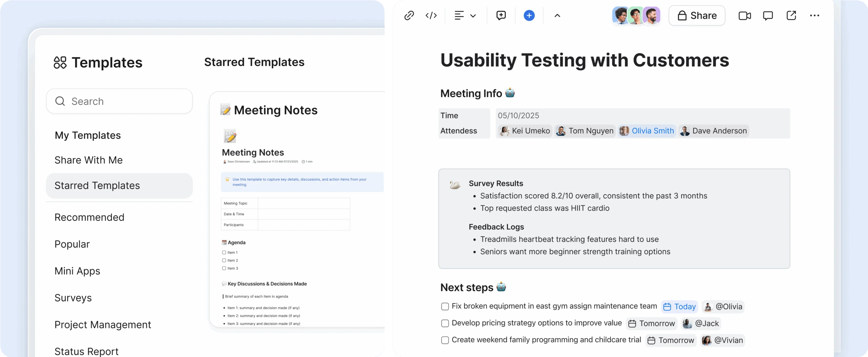Check the Fix broken equipment task checkbox
868x357 pixels.
[x=445, y=306]
